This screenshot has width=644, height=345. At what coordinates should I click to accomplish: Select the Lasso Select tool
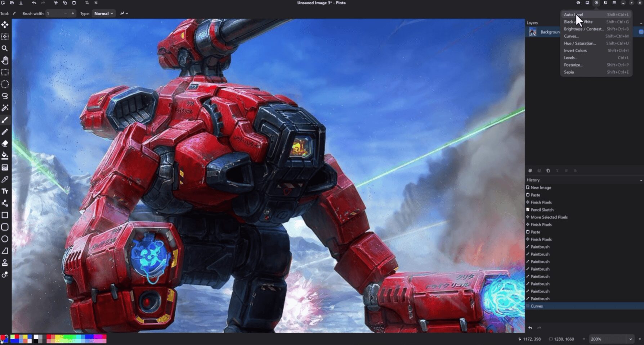point(5,96)
